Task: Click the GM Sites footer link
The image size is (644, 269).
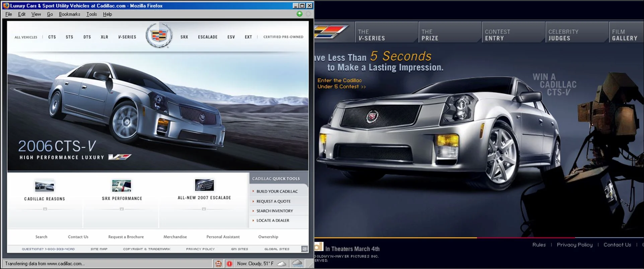Action: tap(239, 249)
